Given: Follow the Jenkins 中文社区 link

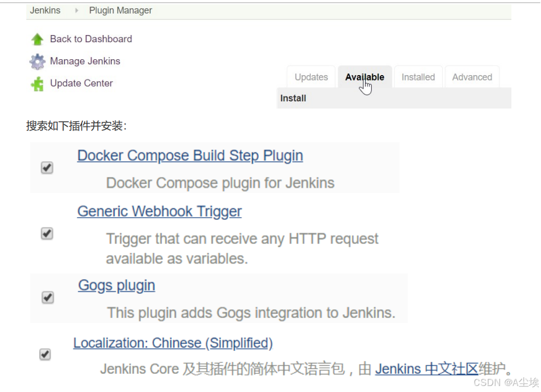Looking at the screenshot, I should (x=427, y=369).
